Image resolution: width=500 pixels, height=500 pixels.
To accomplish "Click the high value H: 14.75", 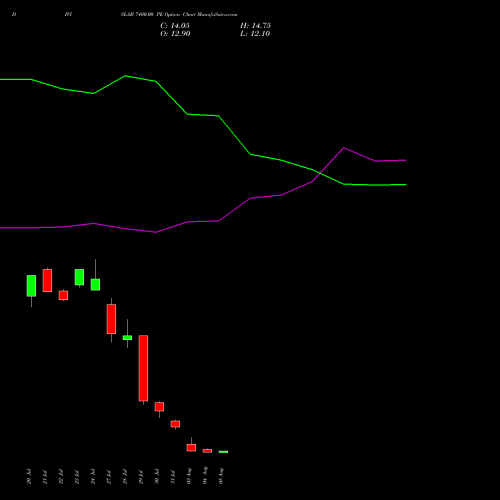I will tap(255, 26).
